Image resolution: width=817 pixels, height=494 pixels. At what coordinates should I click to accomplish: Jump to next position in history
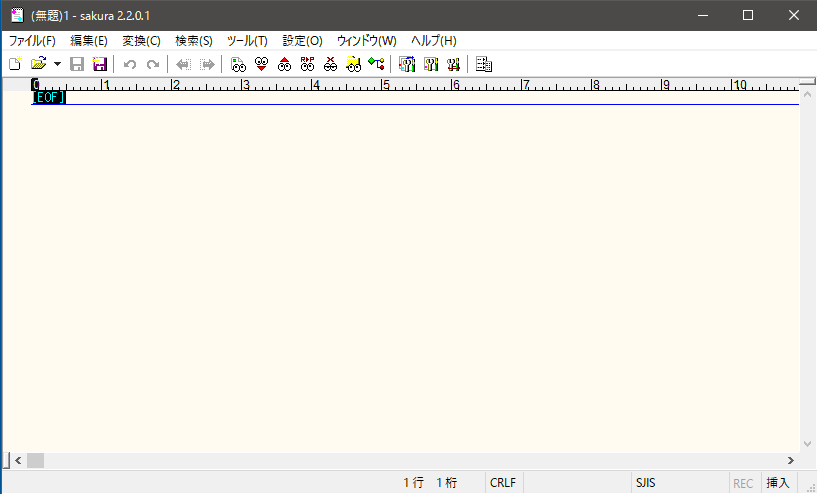tap(207, 64)
